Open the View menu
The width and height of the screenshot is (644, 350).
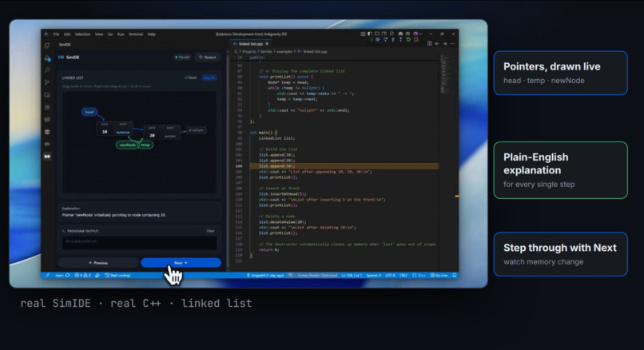pyautogui.click(x=99, y=34)
